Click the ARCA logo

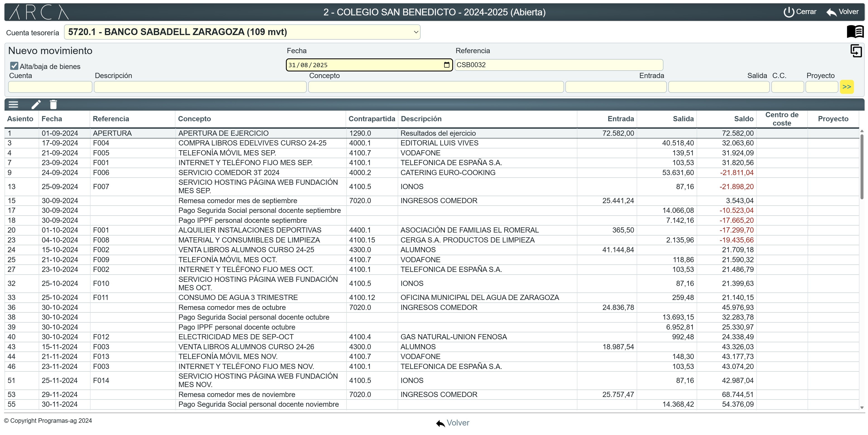point(39,12)
